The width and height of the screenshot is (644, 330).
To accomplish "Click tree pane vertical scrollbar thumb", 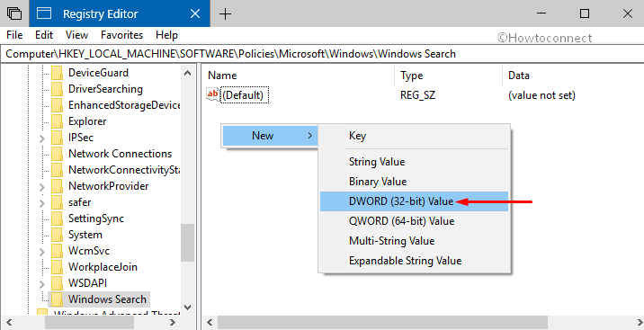I will point(188,243).
